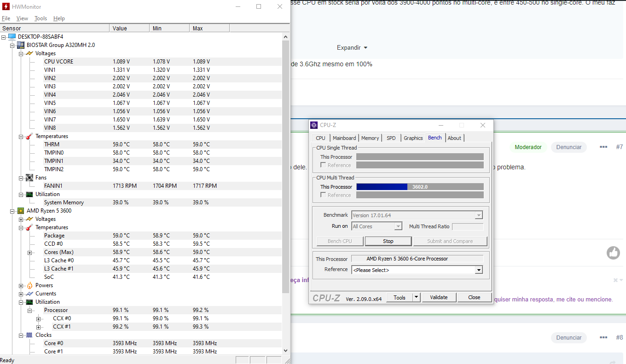Expand the CCX #0 utilization row
The image size is (626, 364).
pyautogui.click(x=39, y=318)
